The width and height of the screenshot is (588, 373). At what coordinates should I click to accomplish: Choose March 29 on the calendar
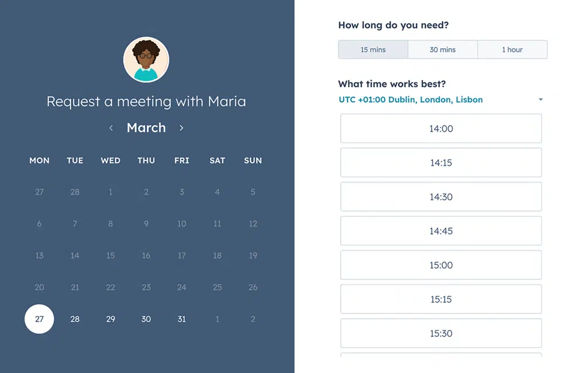click(110, 319)
